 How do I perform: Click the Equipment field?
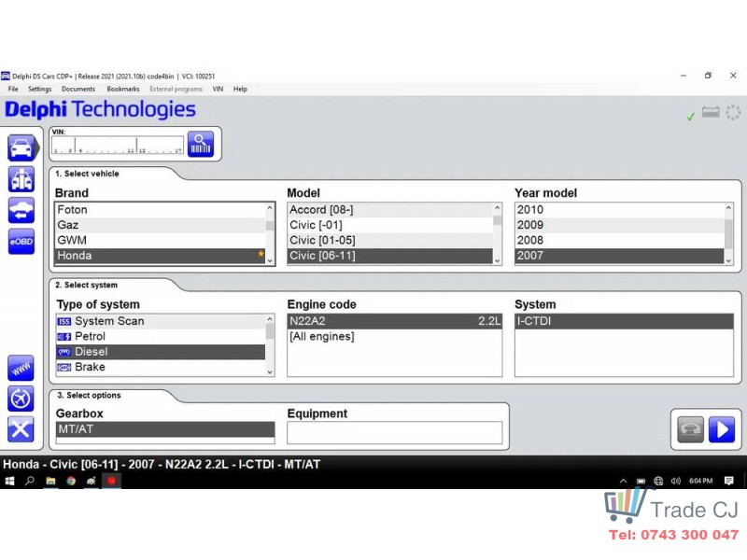(x=394, y=432)
